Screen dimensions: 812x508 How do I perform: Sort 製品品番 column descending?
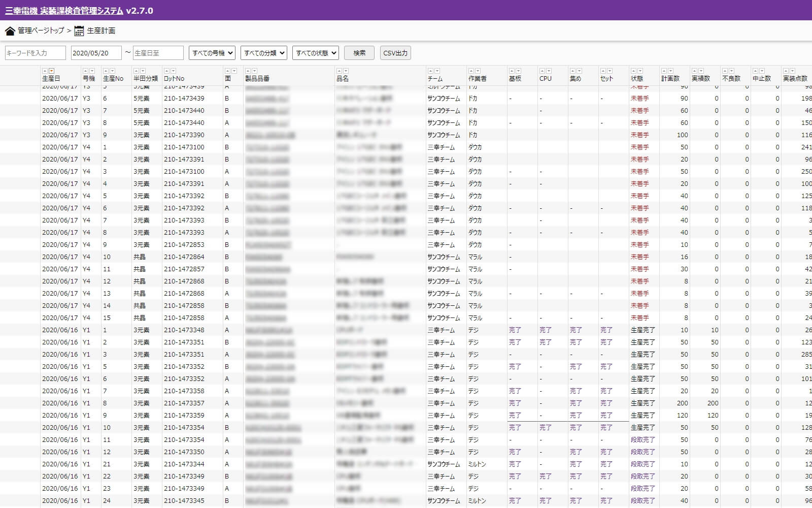[x=254, y=71]
